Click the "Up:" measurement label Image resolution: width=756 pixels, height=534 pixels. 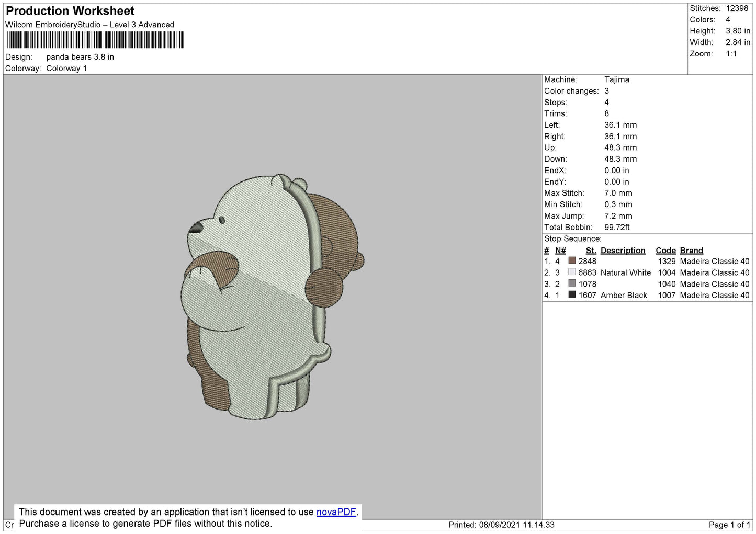[551, 148]
